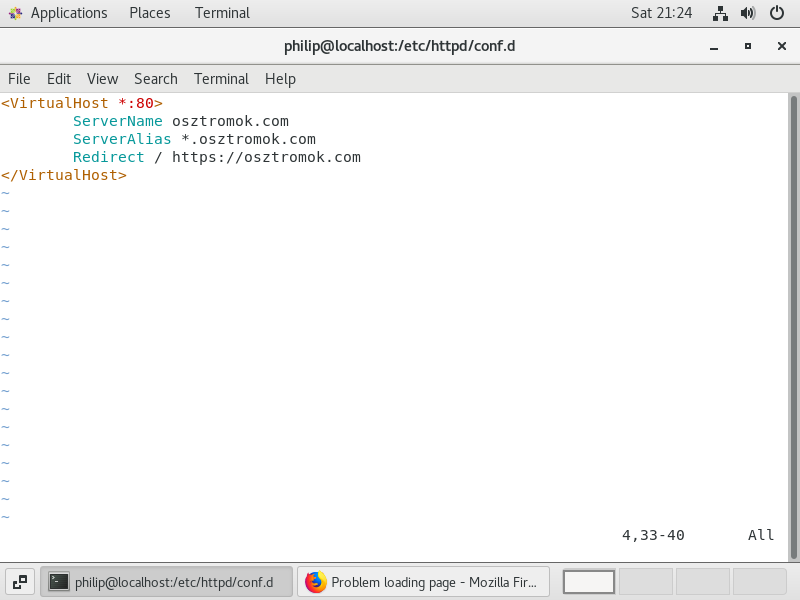Open the power menu icon
800x600 pixels.
pos(777,13)
